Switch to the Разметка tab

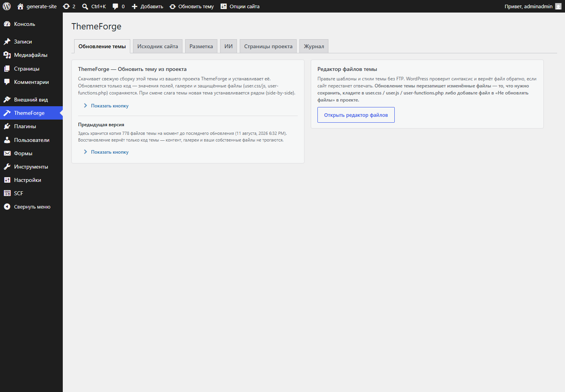coord(201,46)
